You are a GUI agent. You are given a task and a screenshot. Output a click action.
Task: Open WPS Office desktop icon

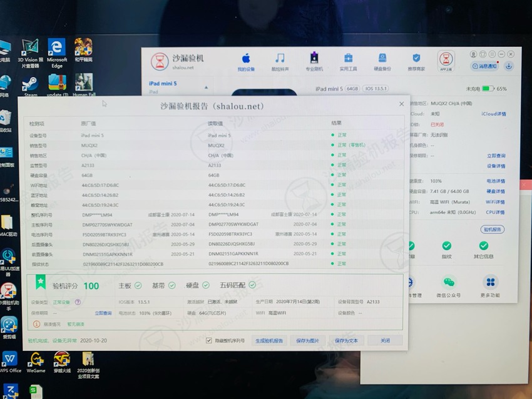pyautogui.click(x=10, y=362)
